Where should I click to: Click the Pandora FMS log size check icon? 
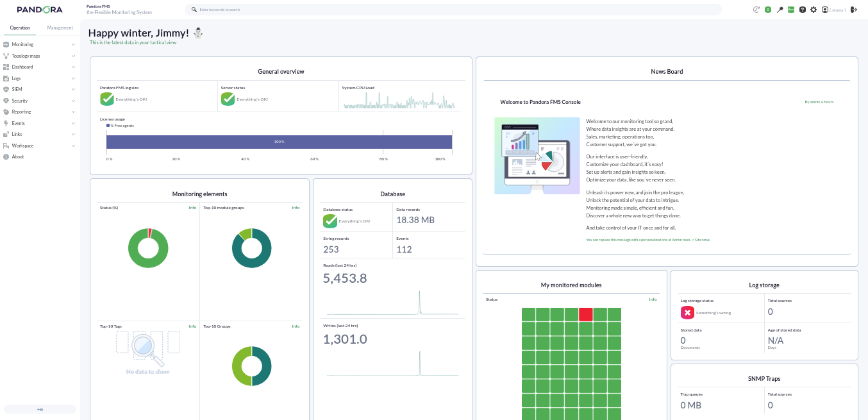pos(107,99)
